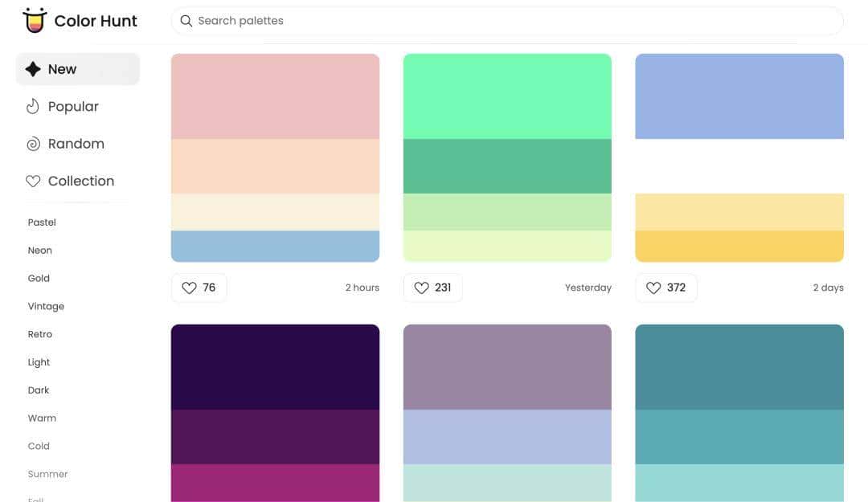The image size is (868, 502).
Task: Click the sparkle icon beside New
Action: (33, 69)
